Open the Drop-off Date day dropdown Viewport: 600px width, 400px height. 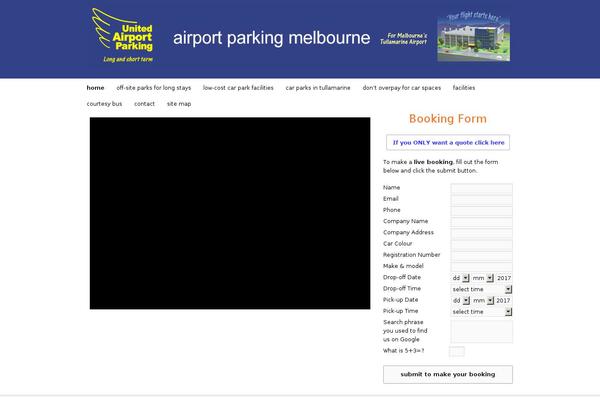[x=460, y=278]
